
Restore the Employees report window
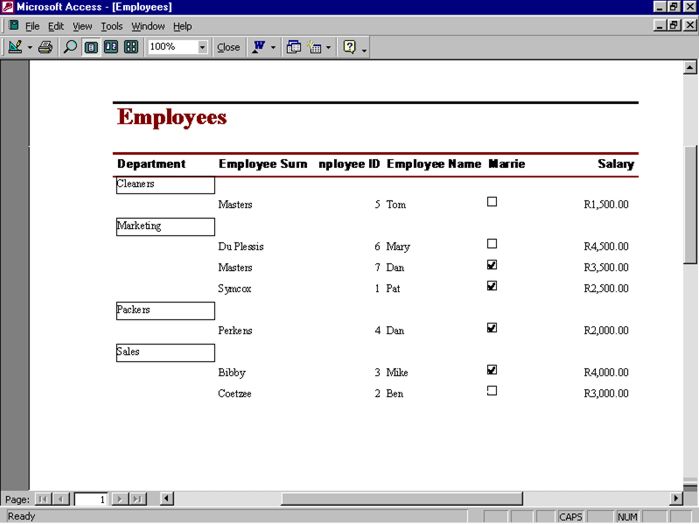pos(674,25)
